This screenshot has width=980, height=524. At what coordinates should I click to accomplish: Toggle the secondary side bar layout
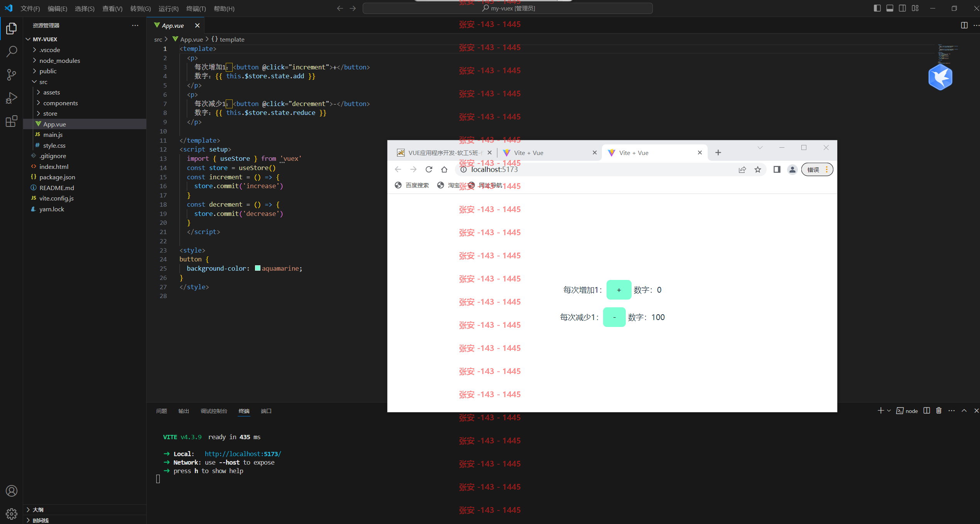902,8
